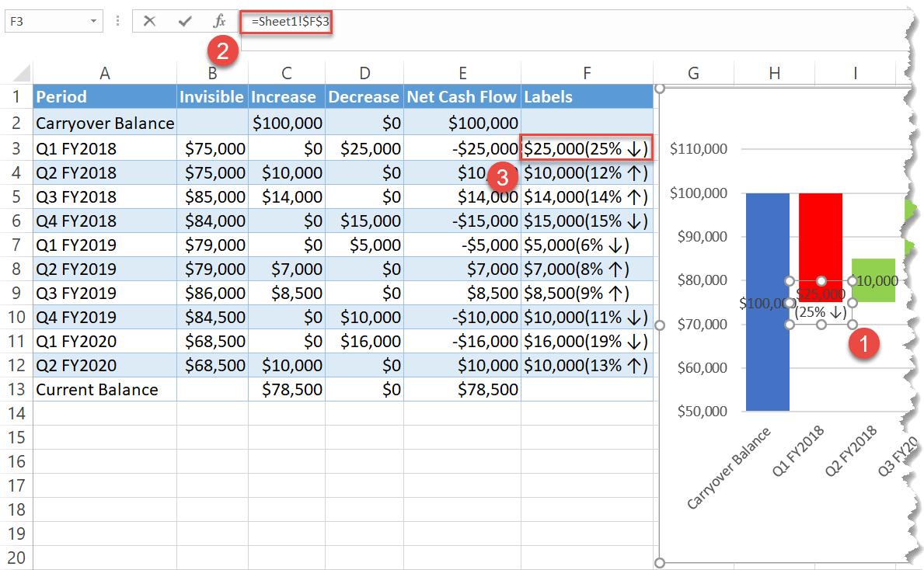Open the Name Box dropdown arrow
The image size is (924, 570).
[93, 21]
